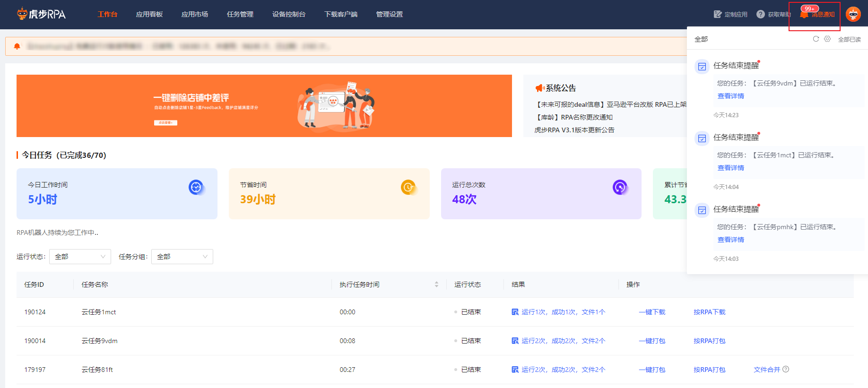Click the 节省时间 clock icon
This screenshot has height=388, width=868.
tap(408, 187)
